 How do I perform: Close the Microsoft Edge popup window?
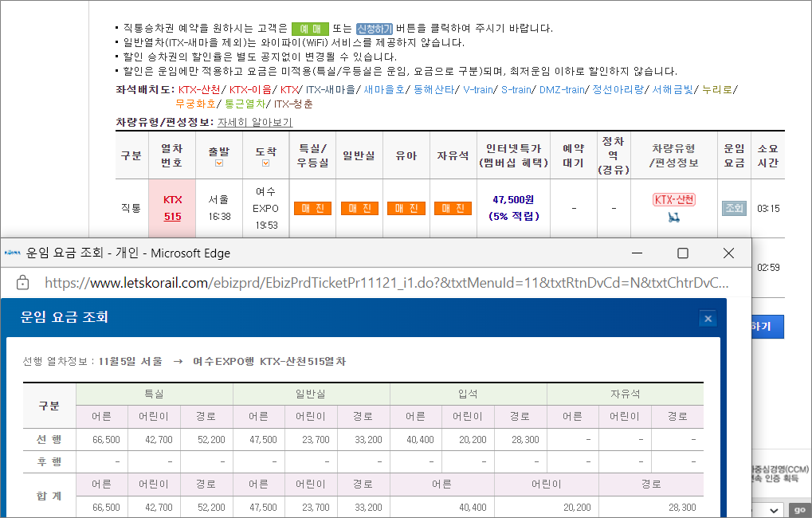click(728, 253)
